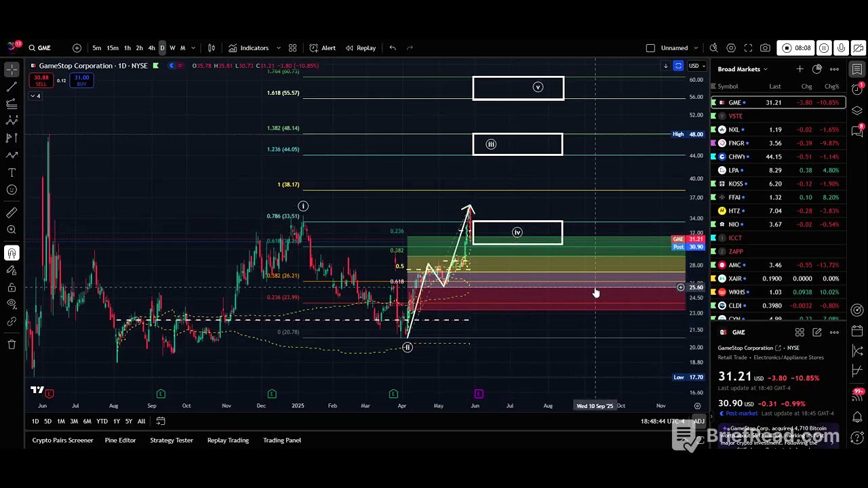Open the Strategy Tester tab
The image size is (868, 488).
[172, 441]
